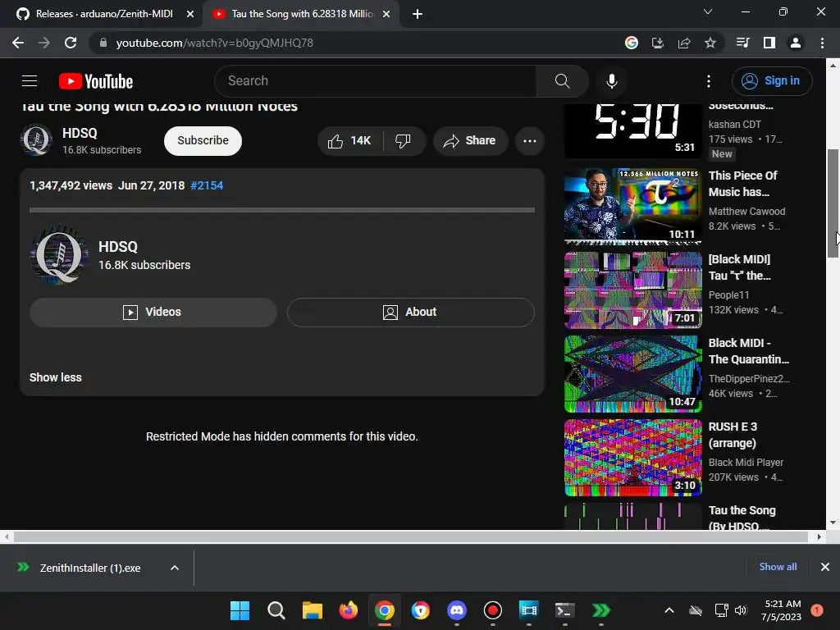840x630 pixels.
Task: Click install app icon in address bar
Action: pos(658,43)
